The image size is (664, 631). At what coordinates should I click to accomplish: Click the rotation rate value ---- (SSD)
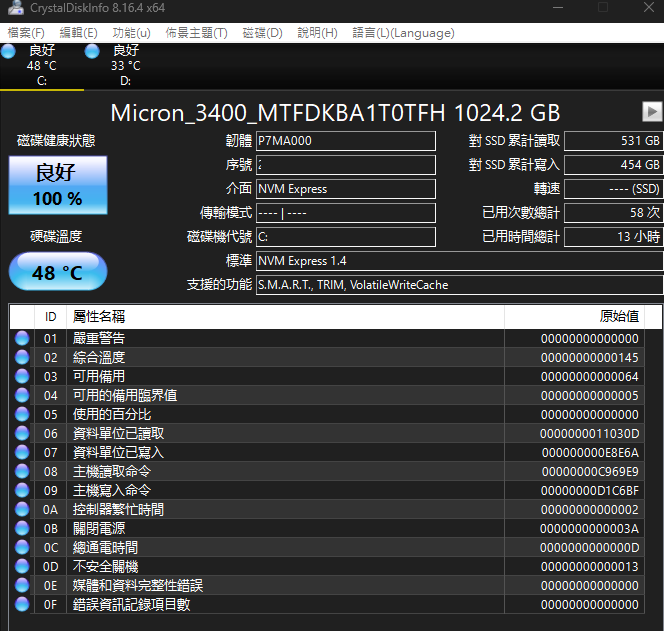point(613,189)
